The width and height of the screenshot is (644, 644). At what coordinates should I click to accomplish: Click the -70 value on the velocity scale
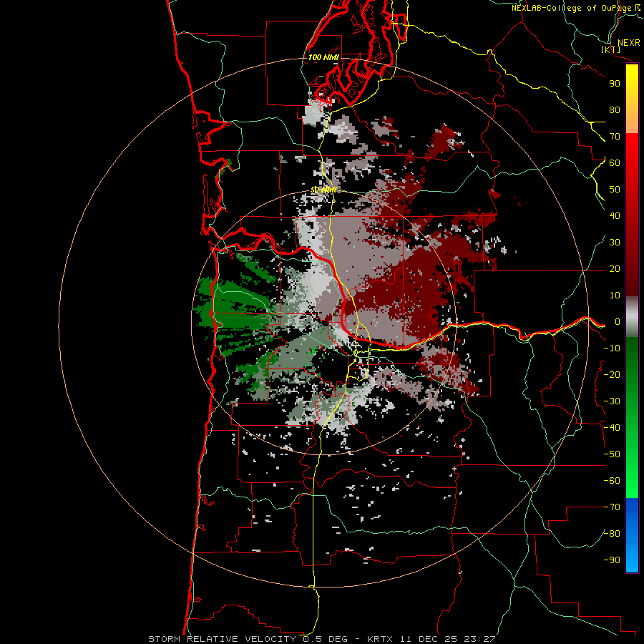tap(612, 507)
